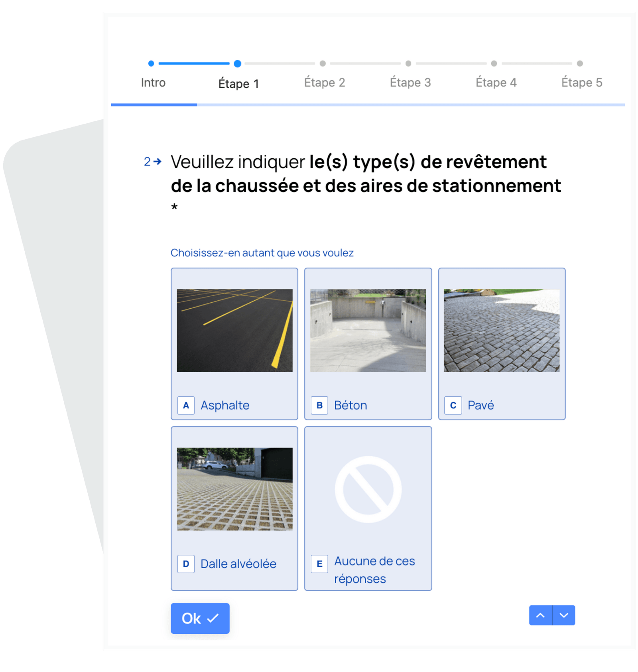Click the Intro progress dot

coord(150,63)
